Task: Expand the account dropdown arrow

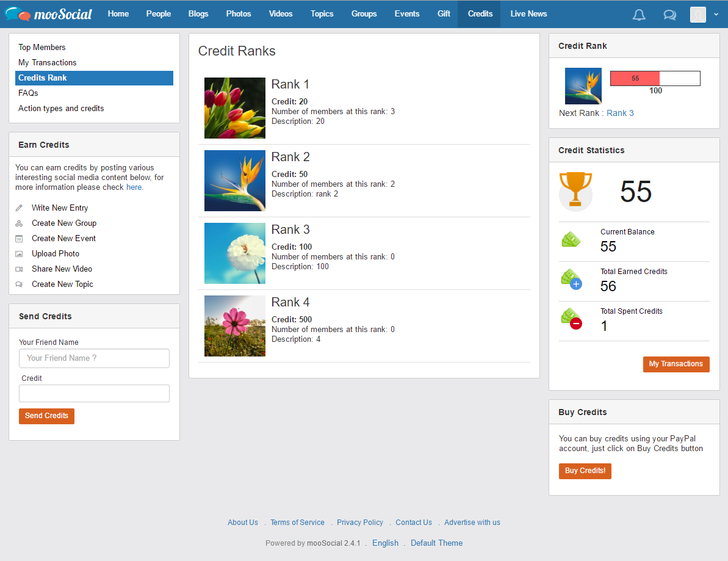Action: click(x=716, y=15)
